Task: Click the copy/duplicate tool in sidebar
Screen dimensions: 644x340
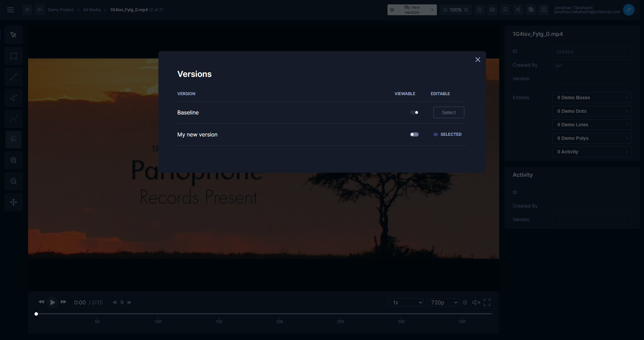Action: 14,139
